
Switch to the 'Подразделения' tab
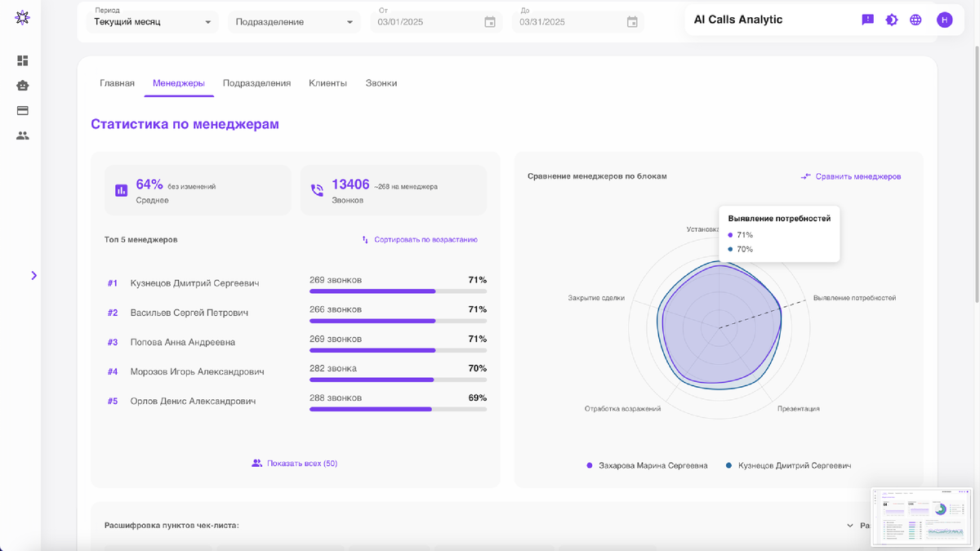click(256, 83)
